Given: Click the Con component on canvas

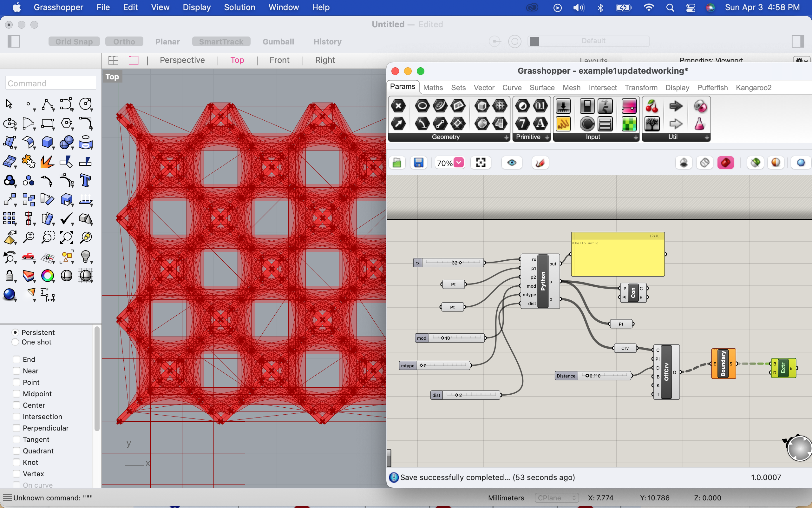Looking at the screenshot, I should (x=633, y=293).
